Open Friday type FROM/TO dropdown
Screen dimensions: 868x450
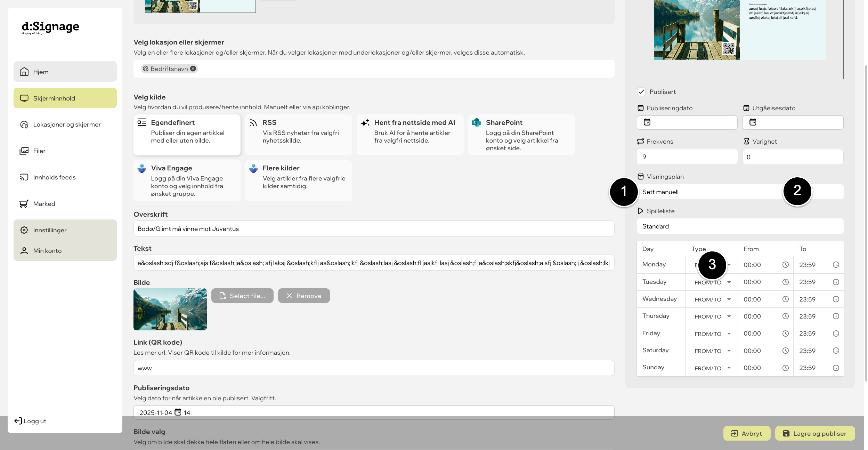click(712, 334)
